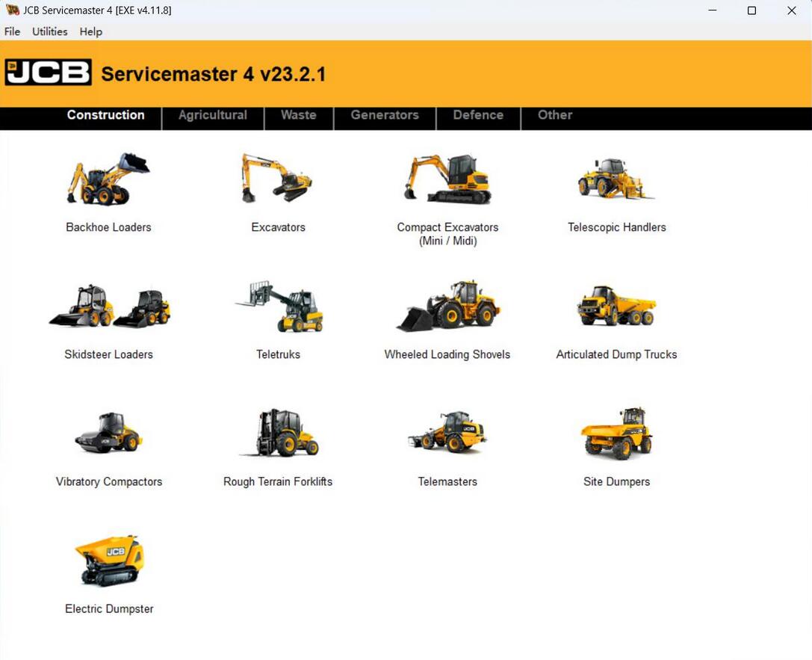The image size is (812, 660).
Task: Select the Excavators machine image
Action: pyautogui.click(x=277, y=178)
